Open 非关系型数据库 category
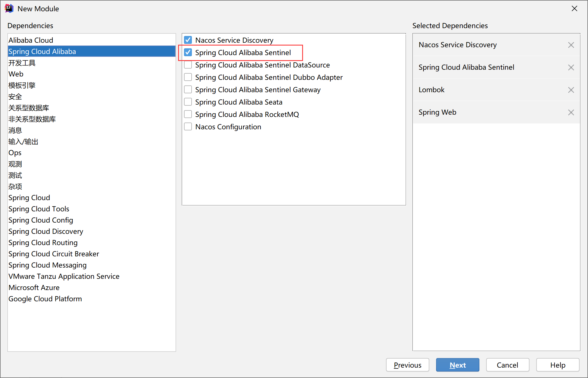The width and height of the screenshot is (588, 378). [x=91, y=119]
